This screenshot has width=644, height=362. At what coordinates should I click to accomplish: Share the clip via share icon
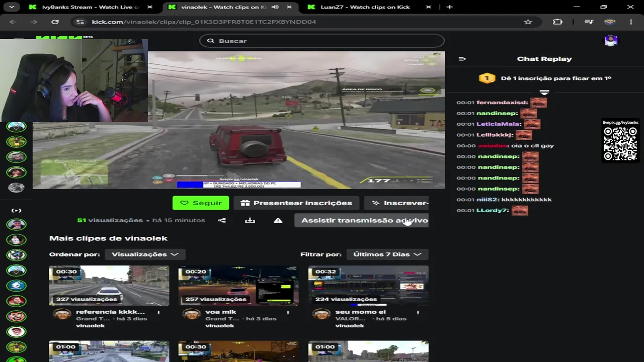click(x=222, y=220)
